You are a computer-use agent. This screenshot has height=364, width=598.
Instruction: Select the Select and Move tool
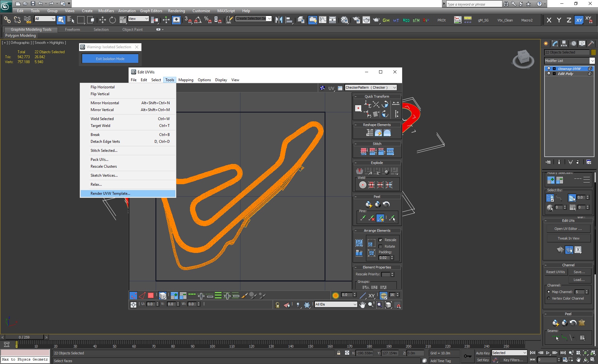coord(102,20)
